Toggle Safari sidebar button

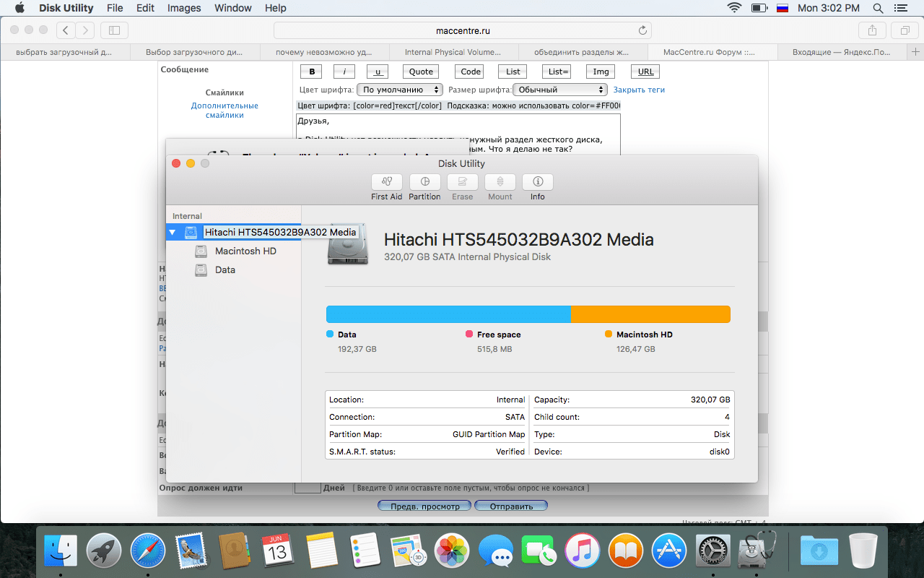pos(114,30)
